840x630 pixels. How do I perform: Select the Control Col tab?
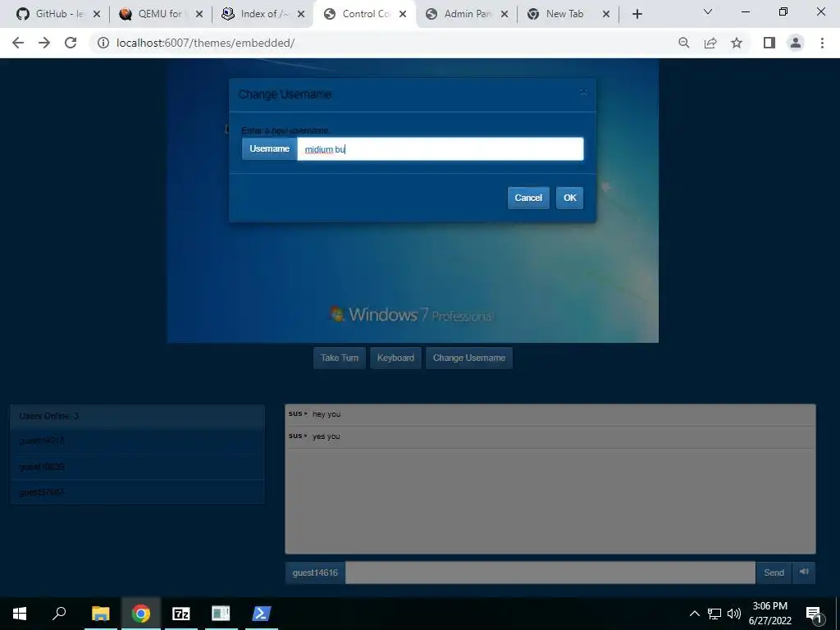(365, 14)
